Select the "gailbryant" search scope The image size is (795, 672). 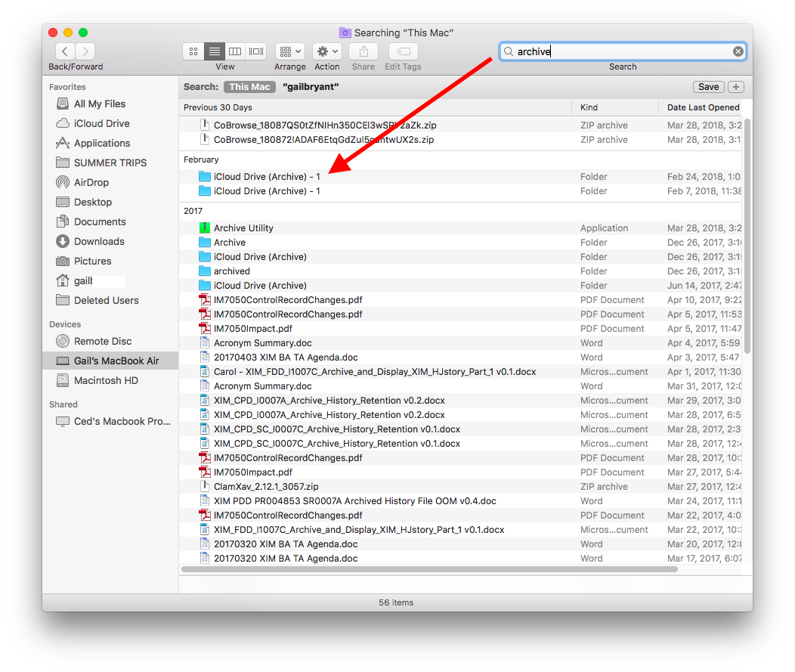pyautogui.click(x=311, y=87)
